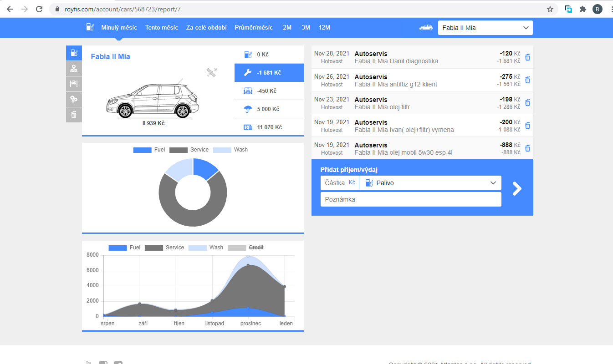
Task: Click the listopad label on chart axis
Action: [x=215, y=324]
